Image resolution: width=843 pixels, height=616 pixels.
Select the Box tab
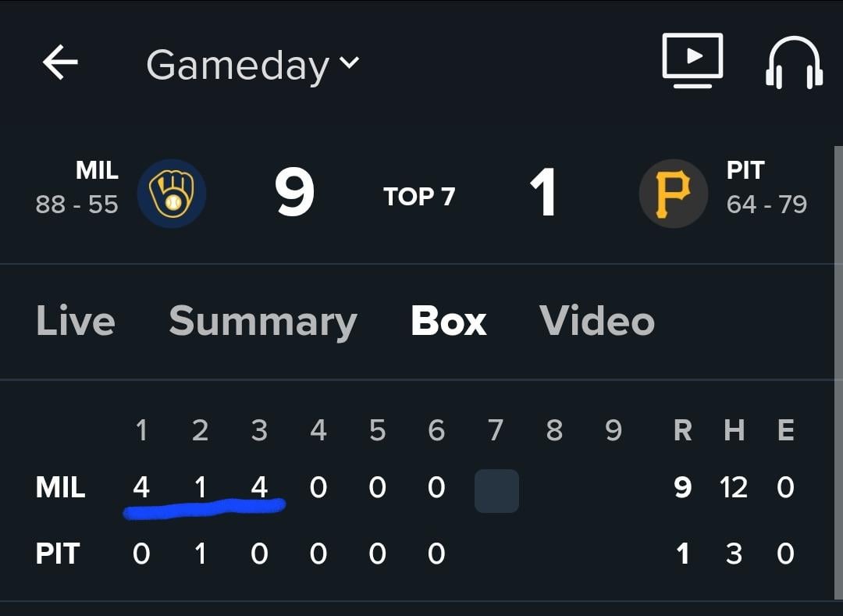pyautogui.click(x=449, y=321)
